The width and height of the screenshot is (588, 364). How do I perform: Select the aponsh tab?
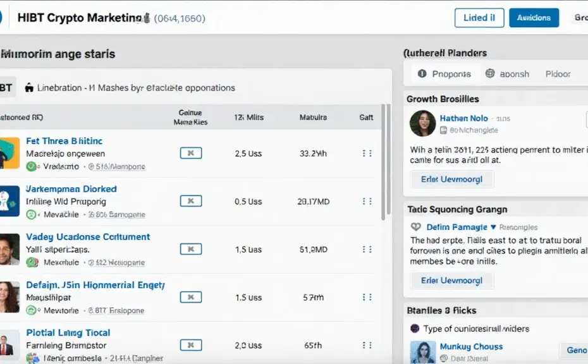pyautogui.click(x=514, y=74)
